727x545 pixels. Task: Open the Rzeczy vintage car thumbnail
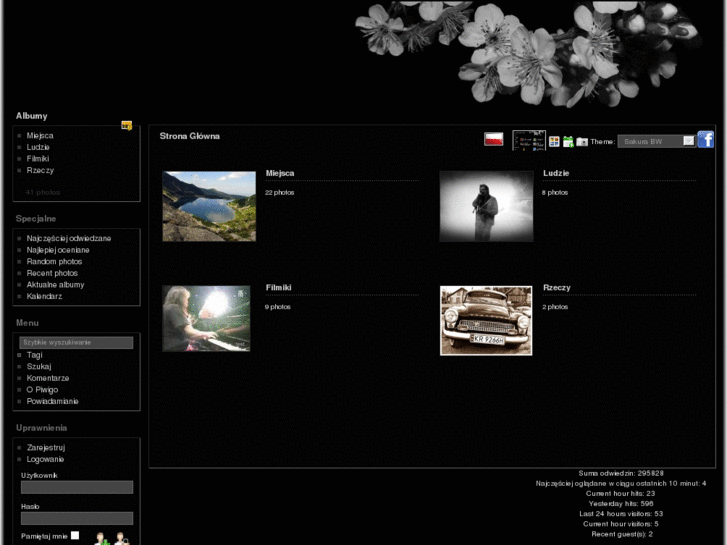(x=486, y=321)
